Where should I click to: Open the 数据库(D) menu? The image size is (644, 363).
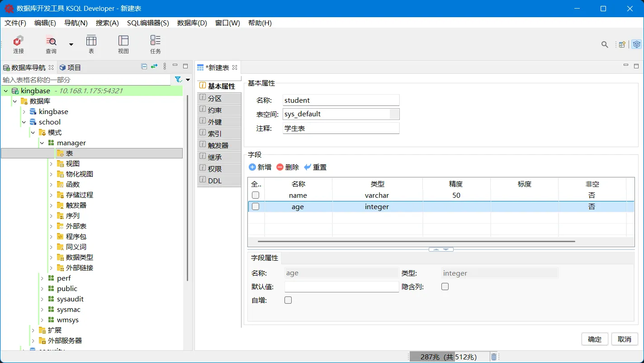coord(192,23)
